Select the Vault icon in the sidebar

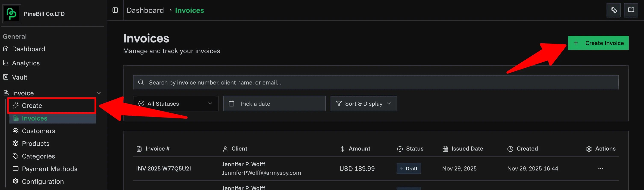tap(6, 77)
